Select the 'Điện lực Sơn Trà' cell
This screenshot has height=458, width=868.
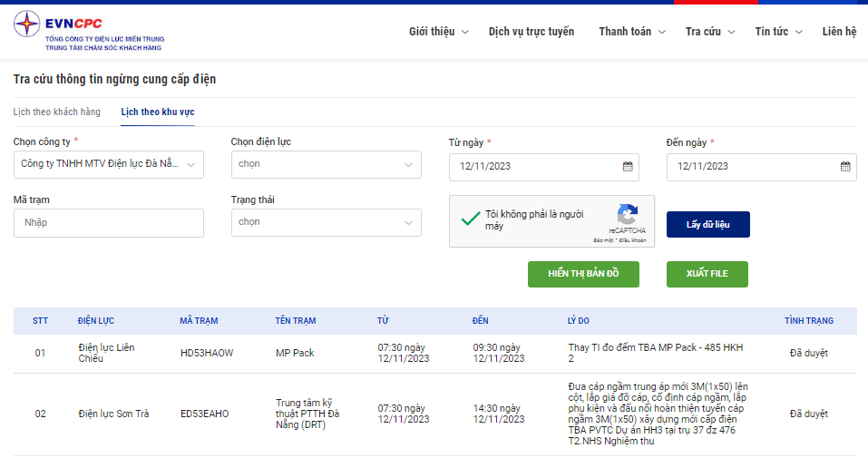pos(113,414)
